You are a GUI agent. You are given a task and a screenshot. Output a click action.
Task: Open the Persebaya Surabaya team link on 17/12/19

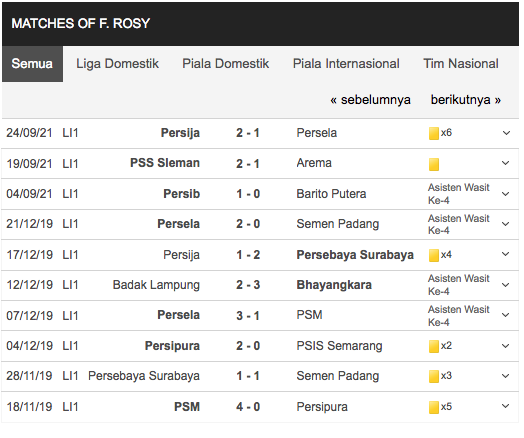click(355, 255)
